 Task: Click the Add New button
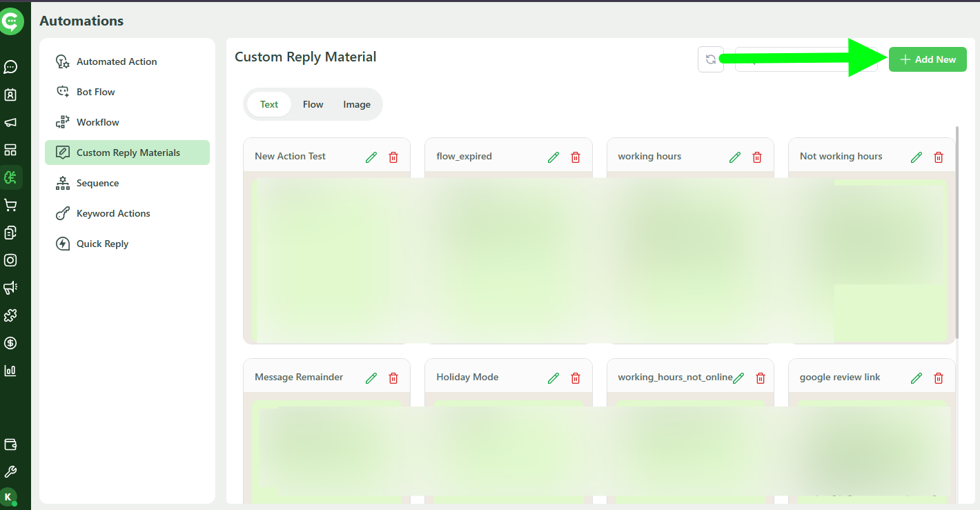click(928, 59)
